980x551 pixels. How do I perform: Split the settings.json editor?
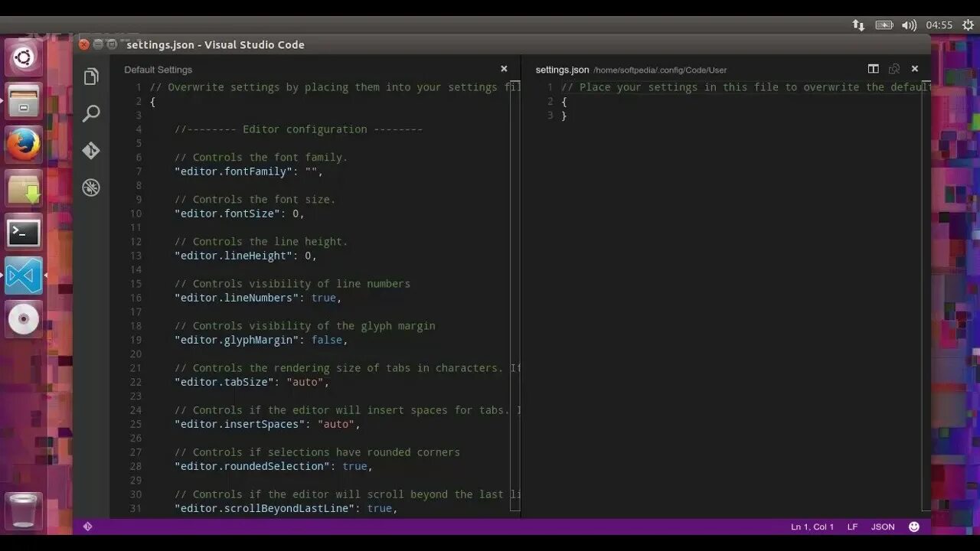click(x=873, y=69)
